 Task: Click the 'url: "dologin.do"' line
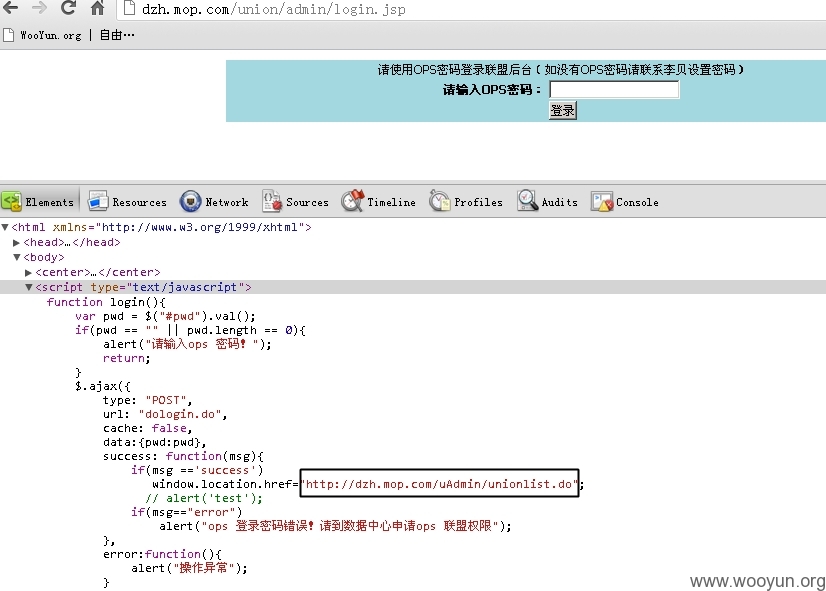coord(165,414)
